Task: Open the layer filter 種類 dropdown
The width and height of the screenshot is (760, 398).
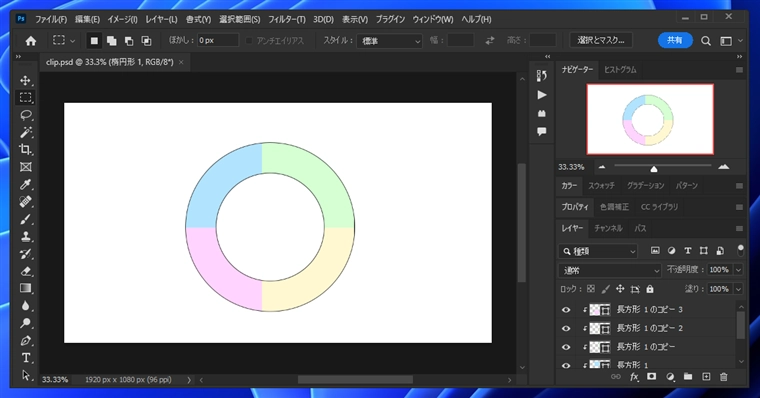Action: click(598, 251)
